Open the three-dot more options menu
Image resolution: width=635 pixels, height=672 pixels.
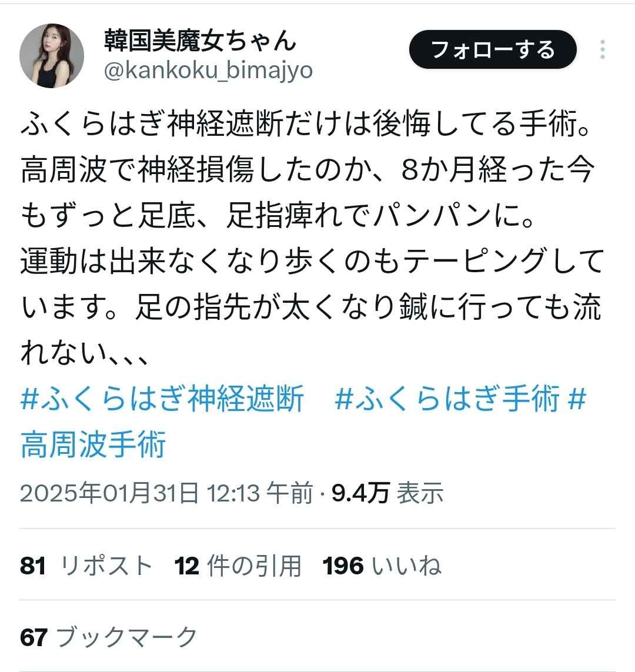coord(603,49)
